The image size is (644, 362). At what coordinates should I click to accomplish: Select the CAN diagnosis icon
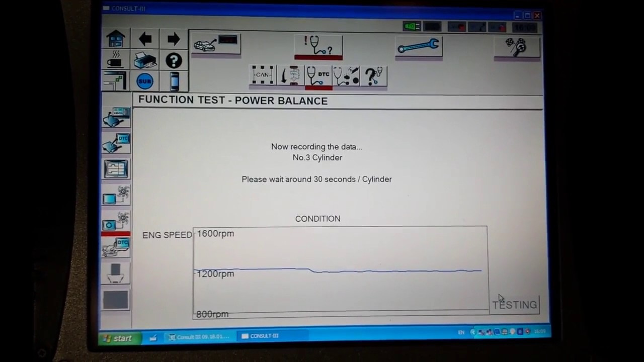coord(263,75)
